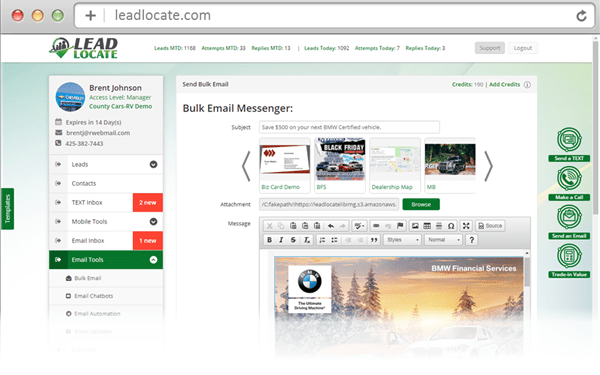Insert a bulleted list
This screenshot has width=600, height=375.
point(334,240)
